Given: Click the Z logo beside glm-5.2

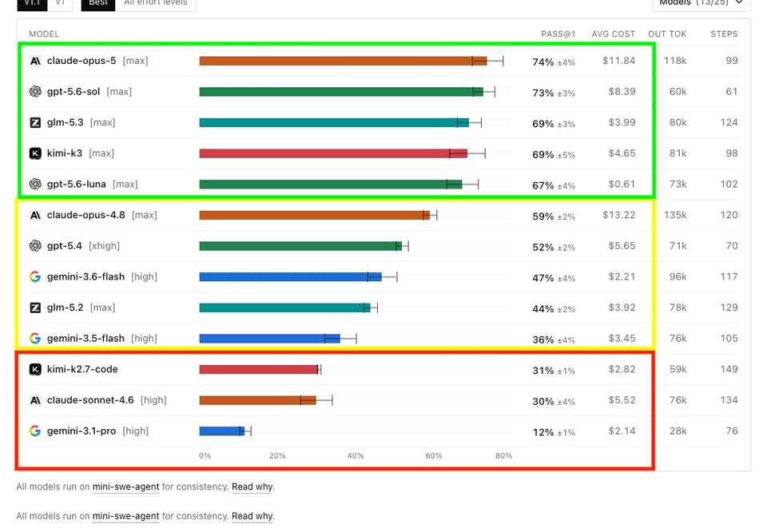Looking at the screenshot, I should click(x=35, y=308).
